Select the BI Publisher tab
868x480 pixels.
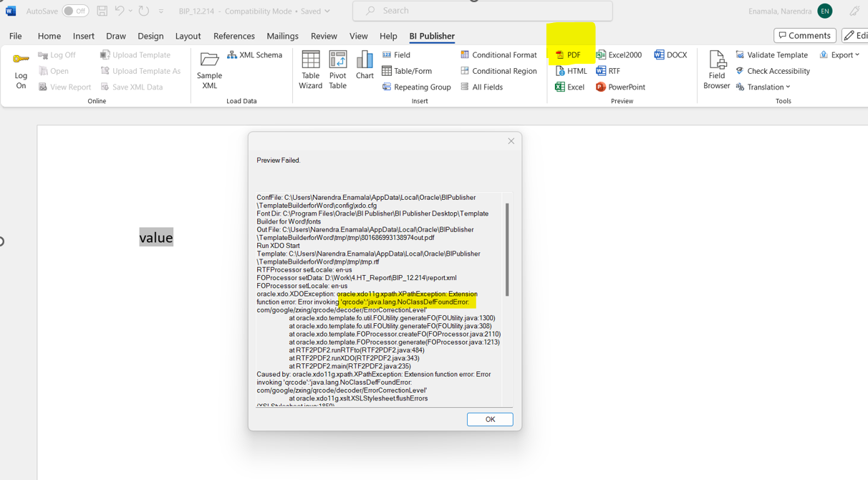tap(432, 36)
